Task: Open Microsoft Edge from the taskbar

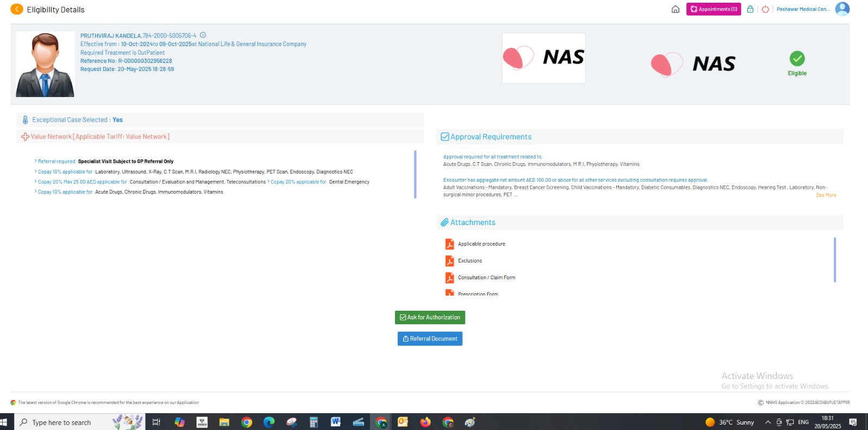Action: coord(269,422)
